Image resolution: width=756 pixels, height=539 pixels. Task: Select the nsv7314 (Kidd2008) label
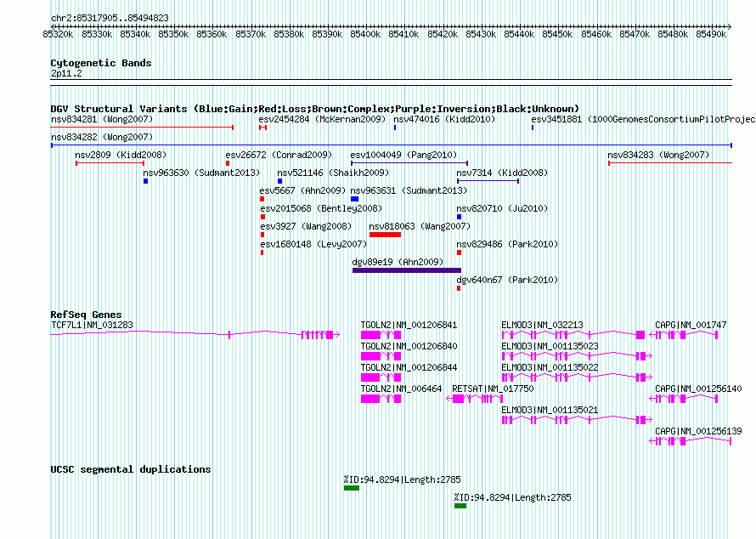tap(502, 173)
